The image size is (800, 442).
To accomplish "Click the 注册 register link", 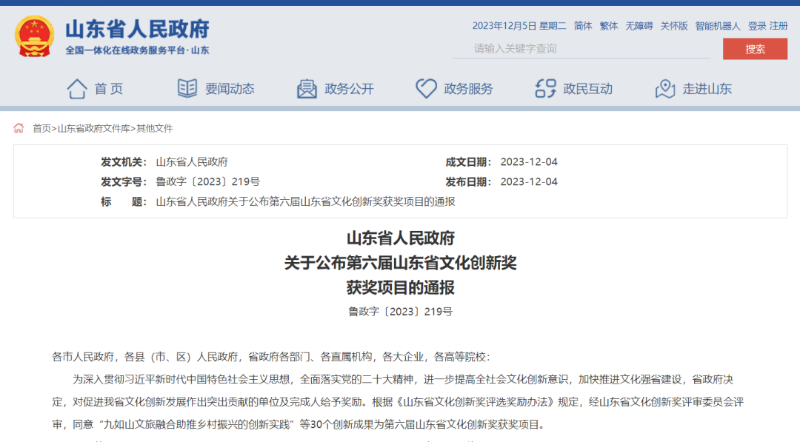I will click(x=779, y=26).
